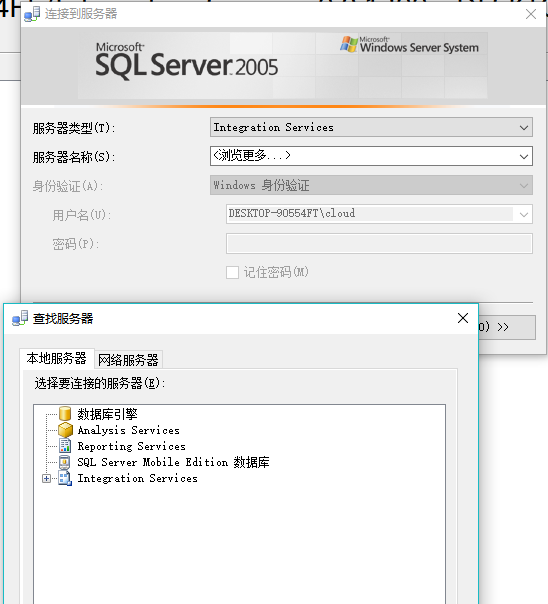Expand the Integration Services tree node

[46, 478]
